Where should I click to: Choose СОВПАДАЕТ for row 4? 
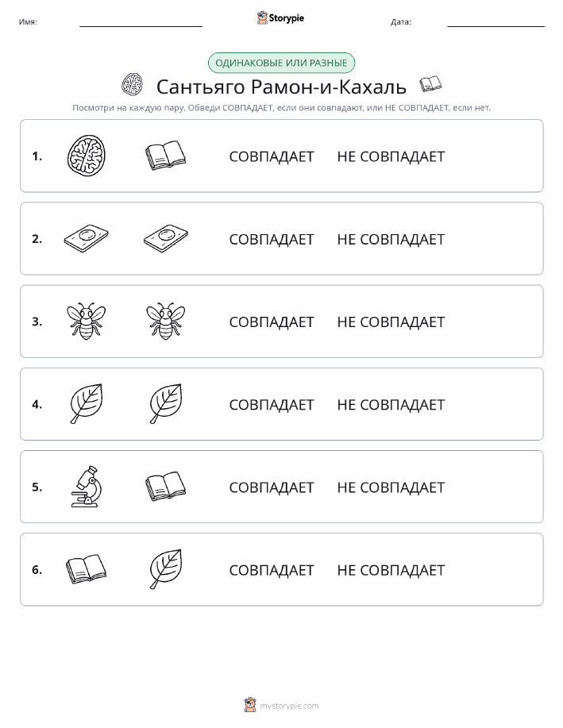(272, 405)
